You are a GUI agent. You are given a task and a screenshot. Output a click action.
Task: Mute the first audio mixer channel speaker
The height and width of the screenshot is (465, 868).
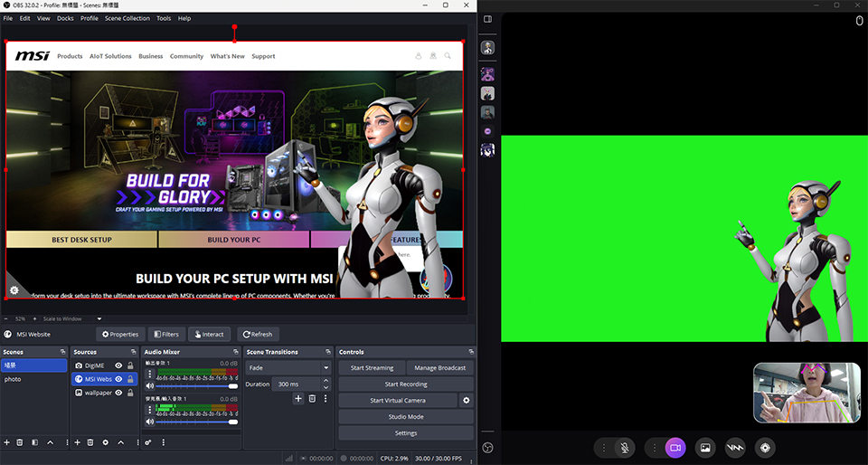pyautogui.click(x=149, y=385)
